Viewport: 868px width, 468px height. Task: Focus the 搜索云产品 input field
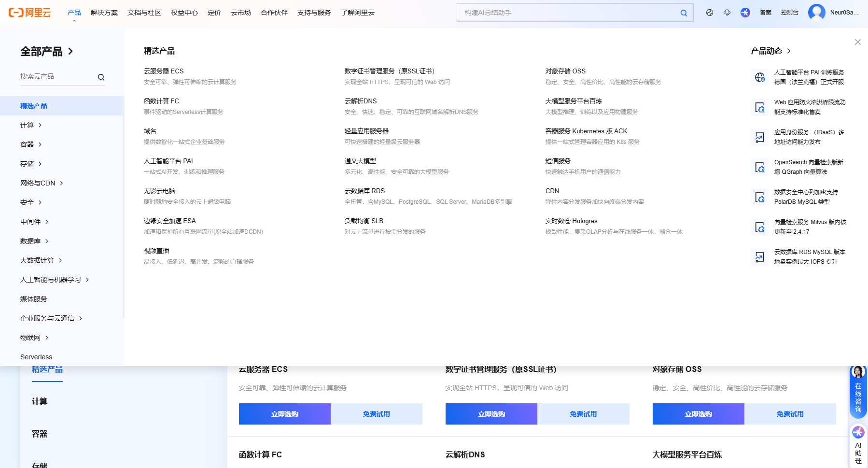tap(57, 77)
